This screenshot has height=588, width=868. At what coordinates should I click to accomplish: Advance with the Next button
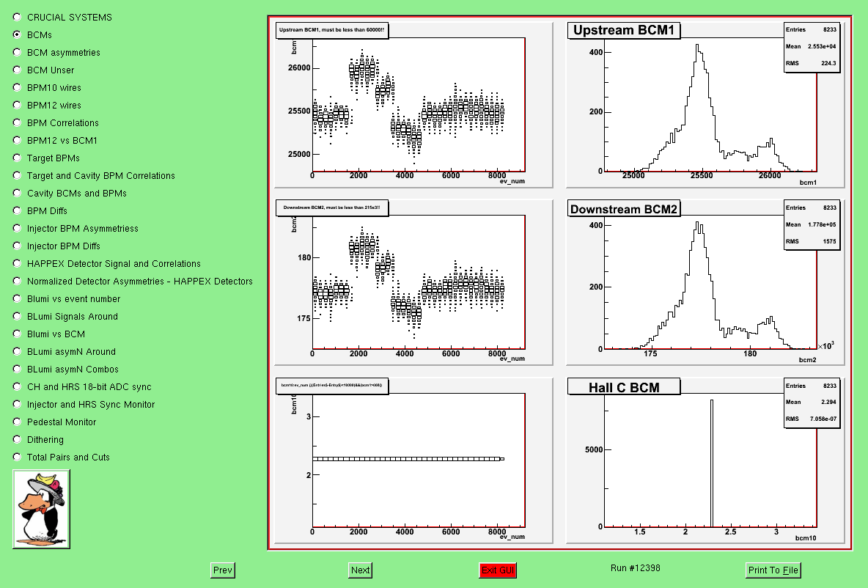coord(360,570)
